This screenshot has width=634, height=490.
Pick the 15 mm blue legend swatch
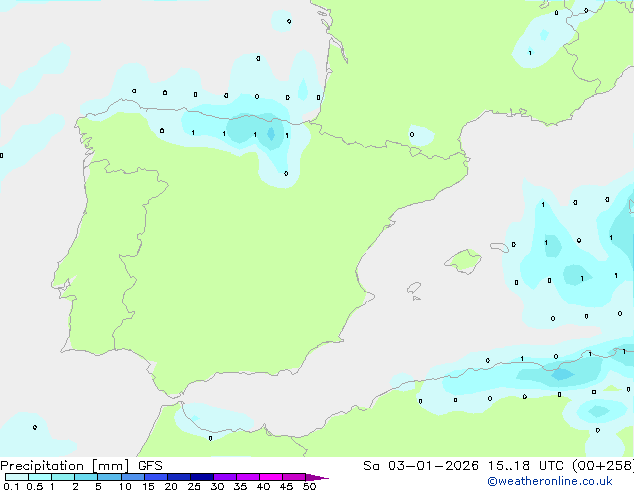coord(156,477)
